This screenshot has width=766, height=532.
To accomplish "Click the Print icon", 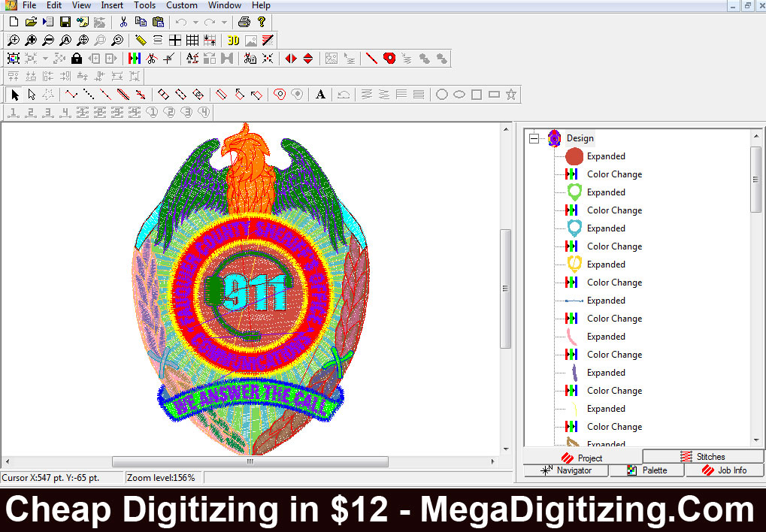I will click(x=244, y=22).
